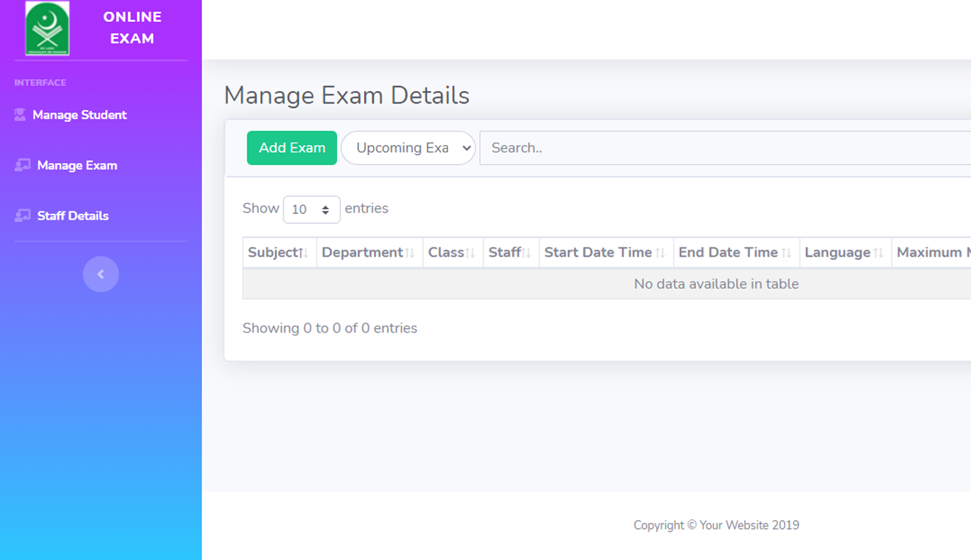Screen dimensions: 971x560
Task: Click the Manage Student graduate icon
Action: pos(20,114)
